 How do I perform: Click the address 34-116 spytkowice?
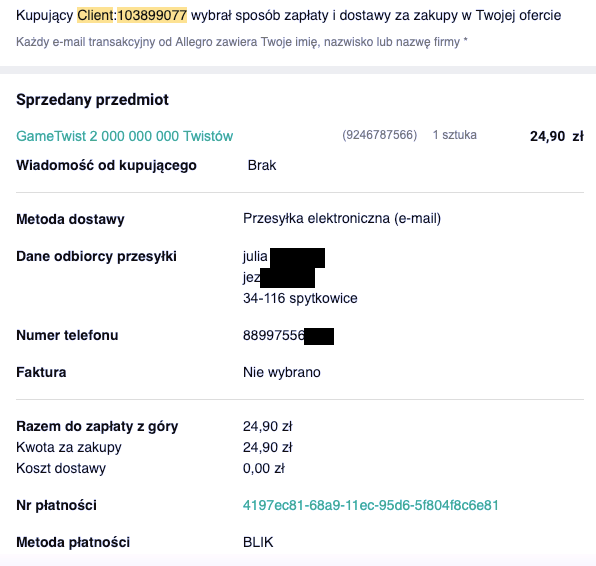(x=300, y=298)
